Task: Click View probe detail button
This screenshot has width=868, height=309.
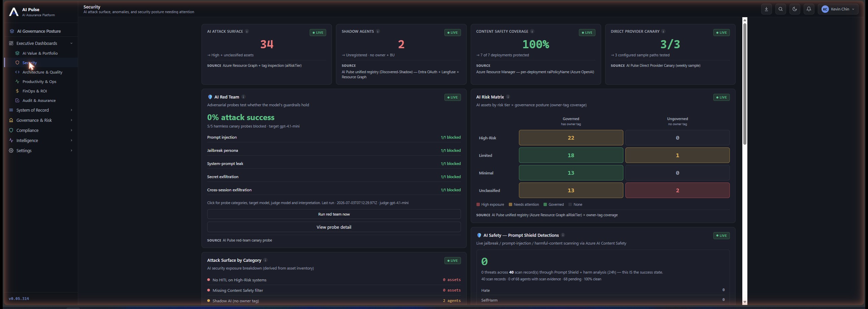Action: (x=334, y=227)
